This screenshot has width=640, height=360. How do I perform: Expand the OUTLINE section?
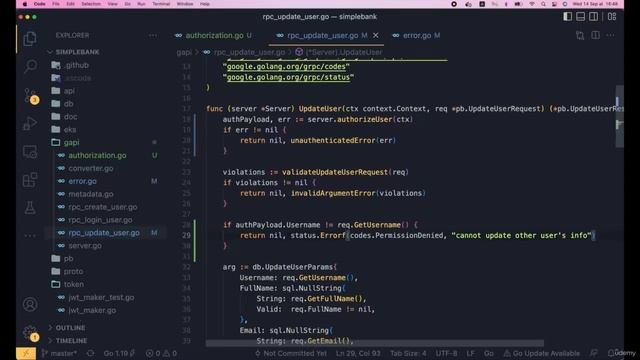(x=67, y=328)
